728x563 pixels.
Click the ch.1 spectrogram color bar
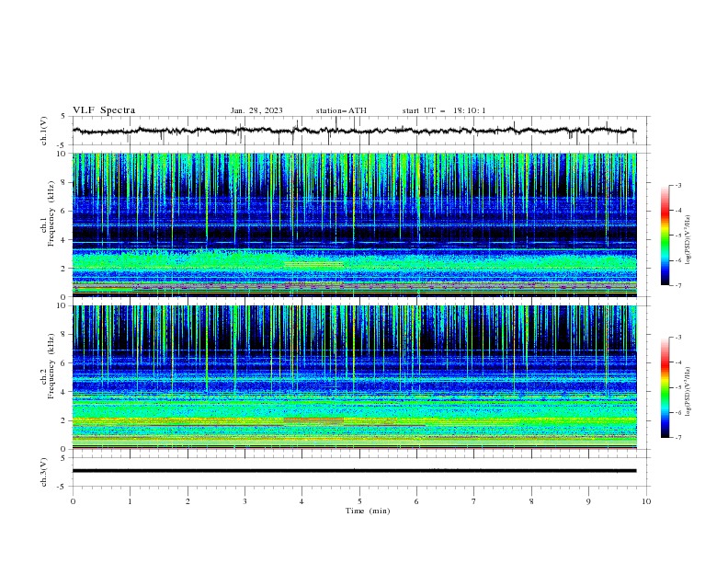click(665, 236)
